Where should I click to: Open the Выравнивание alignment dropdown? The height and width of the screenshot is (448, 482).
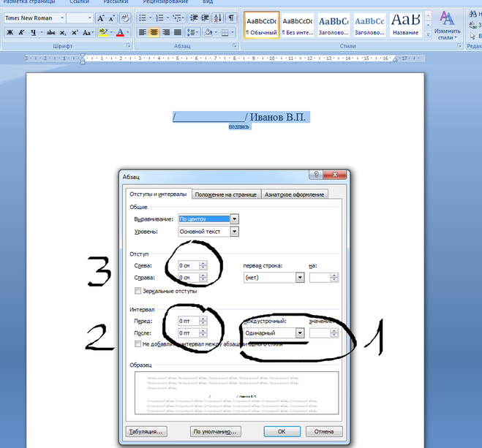234,219
